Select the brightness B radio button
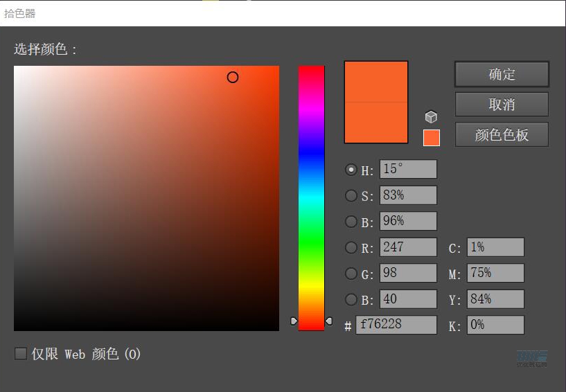Screen dimensions: 566x392 [x=351, y=222]
